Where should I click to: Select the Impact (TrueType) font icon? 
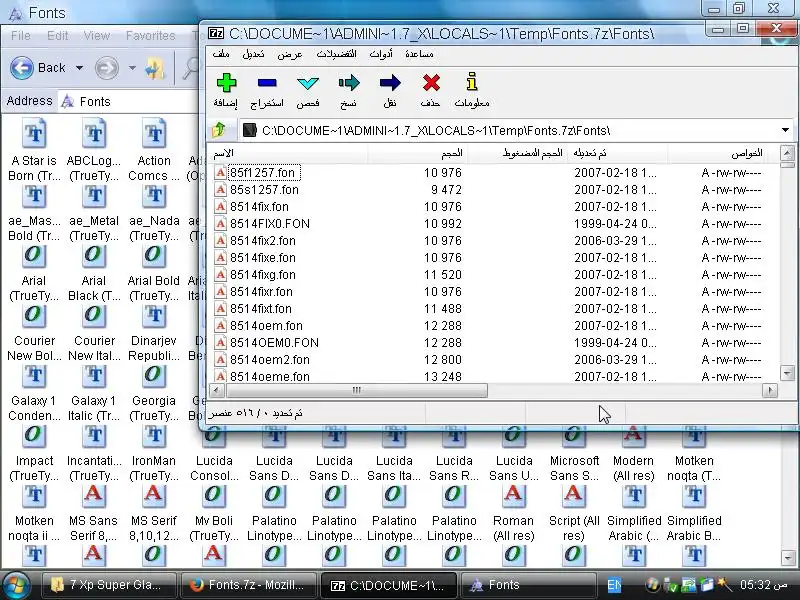(x=34, y=435)
